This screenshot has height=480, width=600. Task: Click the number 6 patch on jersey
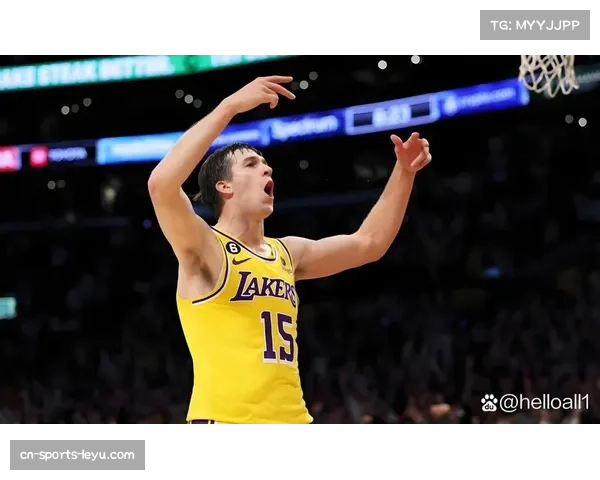coord(233,247)
